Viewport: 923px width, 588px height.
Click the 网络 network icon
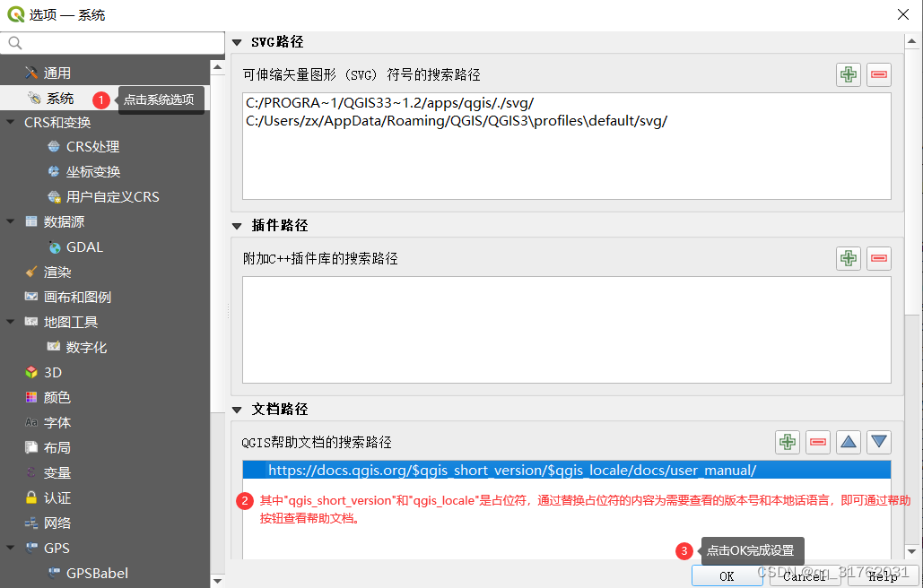click(x=31, y=523)
